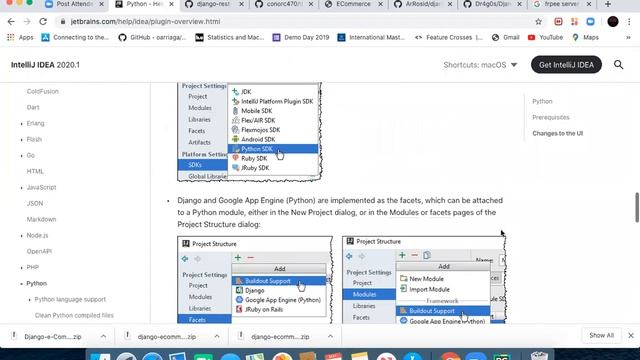The width and height of the screenshot is (640, 360).
Task: Open ColdFusion sidebar entry
Action: pos(42,91)
